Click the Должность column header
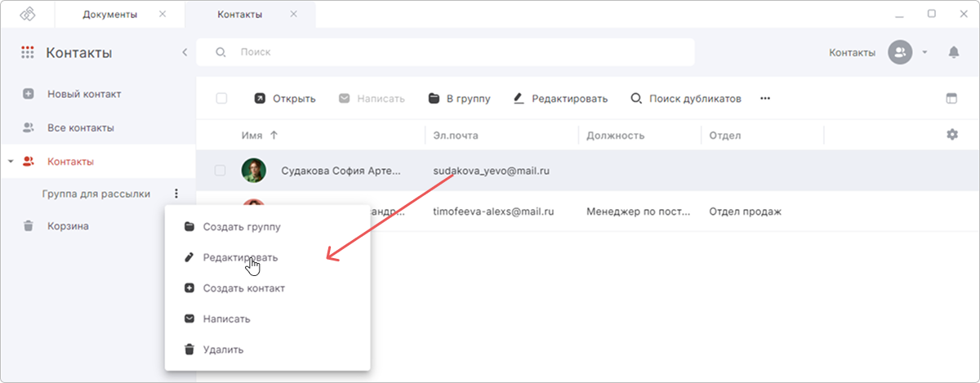 click(616, 136)
